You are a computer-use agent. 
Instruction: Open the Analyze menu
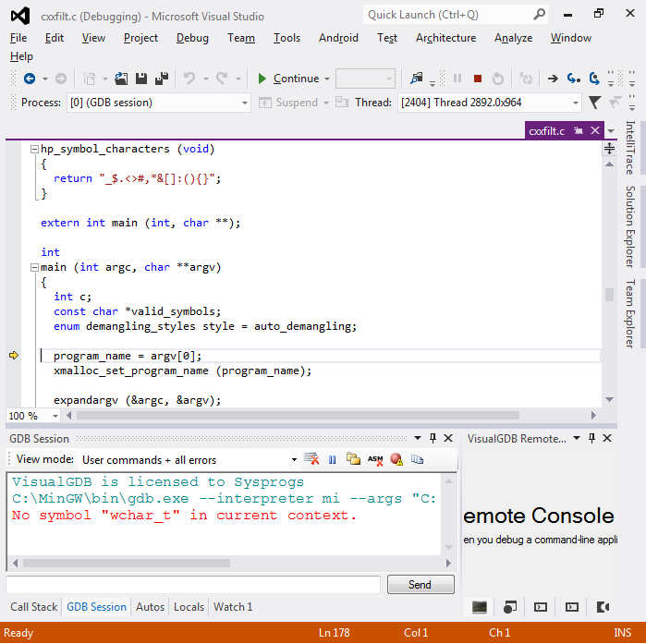(513, 38)
